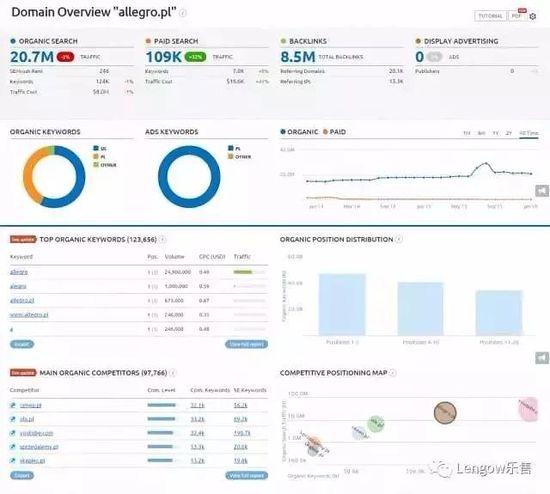Click live update badge on Main Organic Competitors

[23, 373]
